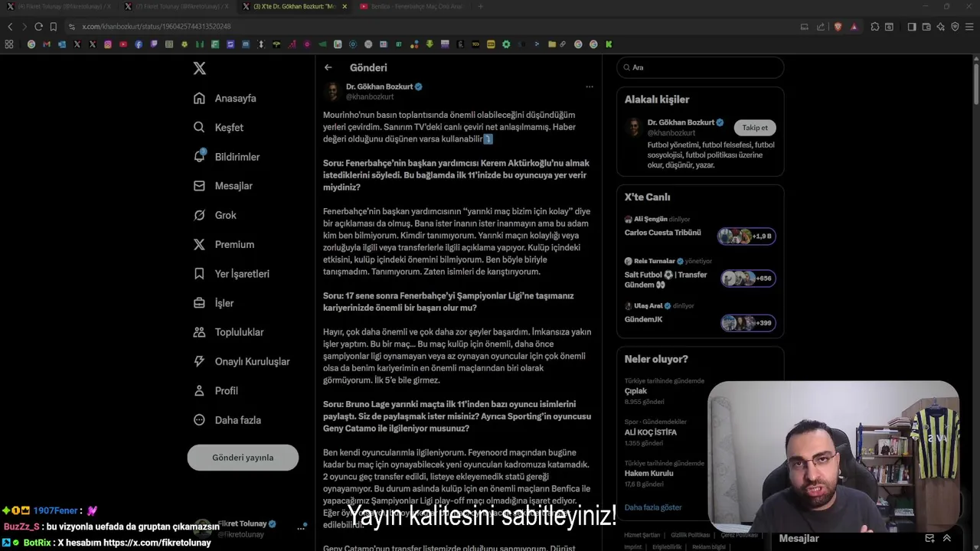Open Anasayfa in the sidebar
Viewport: 980px width, 551px height.
(x=225, y=98)
